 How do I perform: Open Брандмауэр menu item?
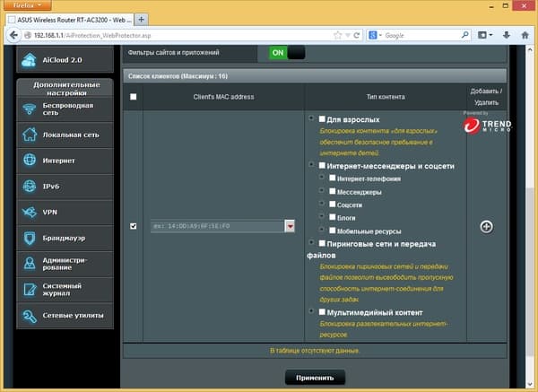point(65,238)
